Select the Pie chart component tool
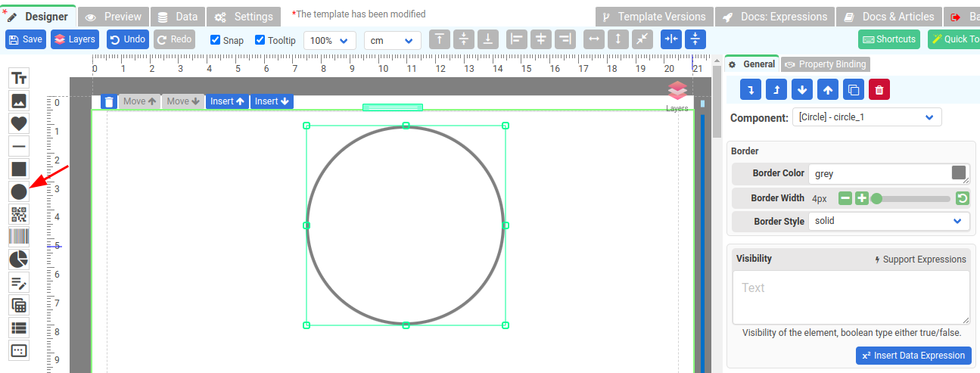 pos(19,260)
